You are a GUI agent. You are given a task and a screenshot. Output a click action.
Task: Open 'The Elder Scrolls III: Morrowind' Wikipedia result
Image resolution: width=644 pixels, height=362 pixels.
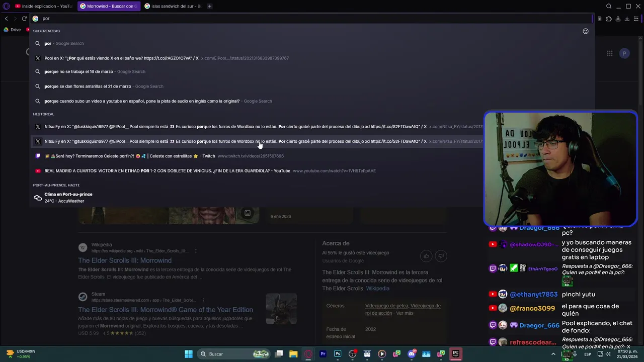[125, 260]
